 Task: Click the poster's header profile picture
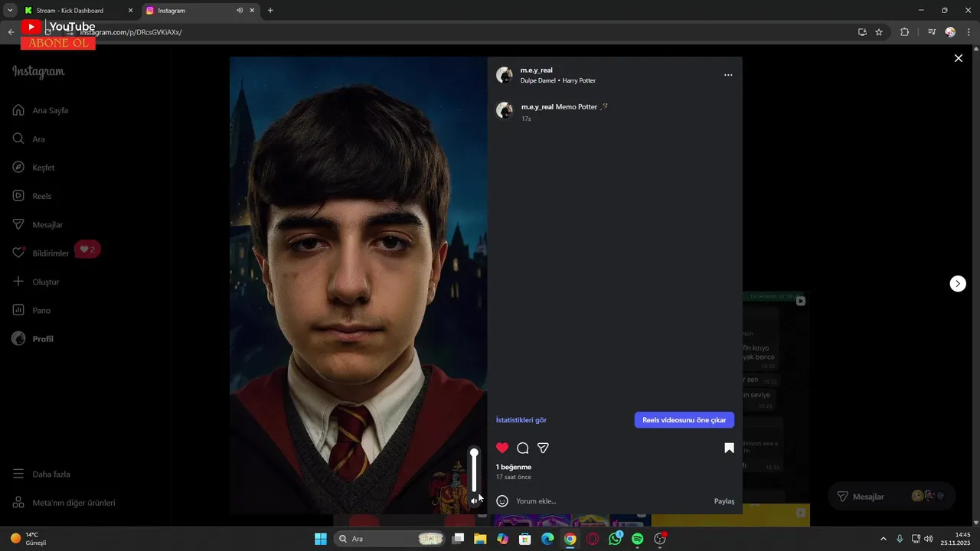[504, 75]
